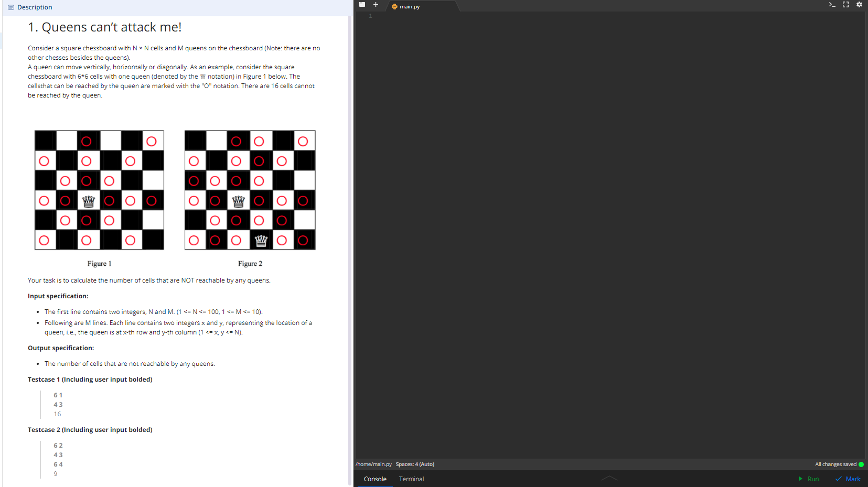Image resolution: width=868 pixels, height=487 pixels.
Task: Open the terminal prompt icon in editor header
Action: click(x=832, y=5)
